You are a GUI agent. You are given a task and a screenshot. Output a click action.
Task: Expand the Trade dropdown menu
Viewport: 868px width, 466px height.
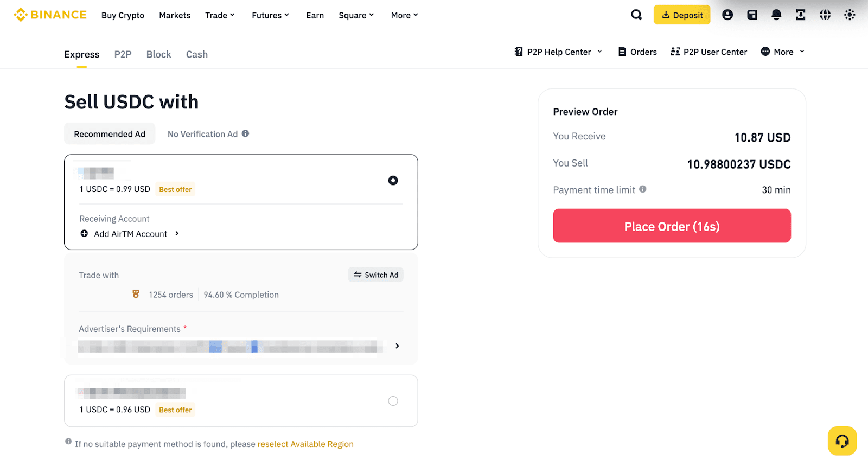220,15
